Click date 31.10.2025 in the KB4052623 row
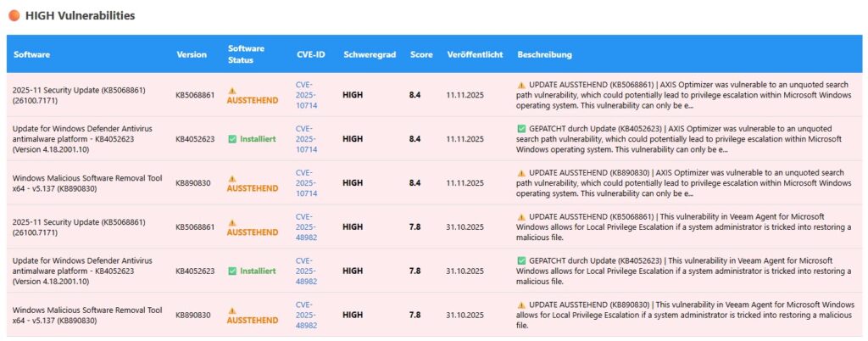The width and height of the screenshot is (868, 341). [x=465, y=271]
